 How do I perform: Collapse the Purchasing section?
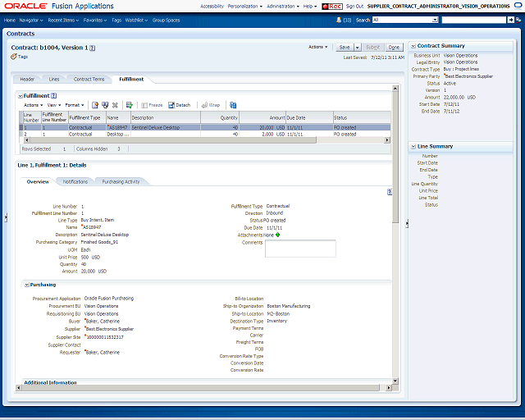pos(26,285)
